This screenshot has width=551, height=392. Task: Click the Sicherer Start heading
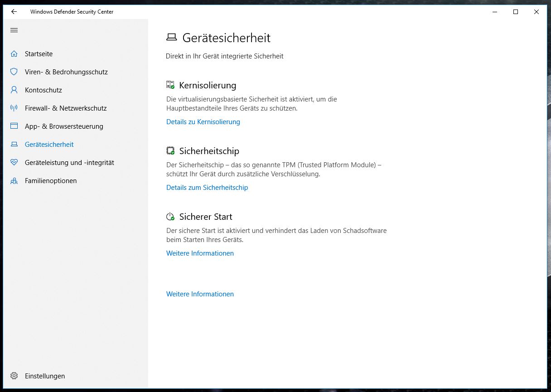(x=206, y=217)
